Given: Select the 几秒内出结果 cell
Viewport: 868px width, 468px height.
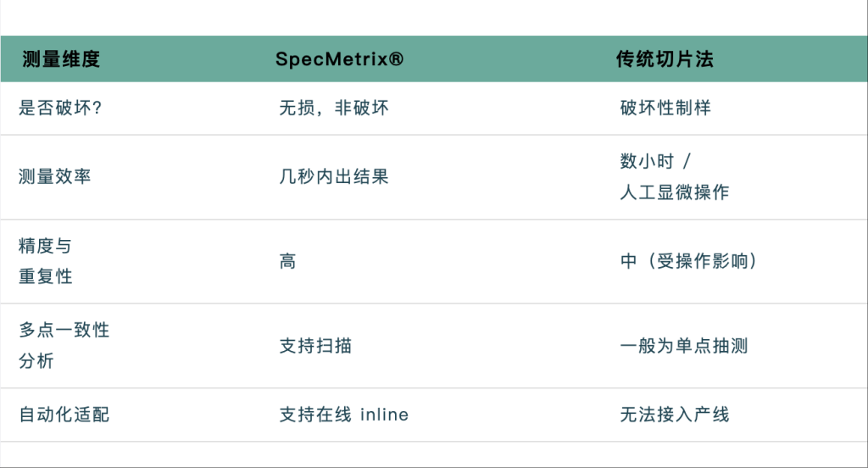Looking at the screenshot, I should point(334,176).
